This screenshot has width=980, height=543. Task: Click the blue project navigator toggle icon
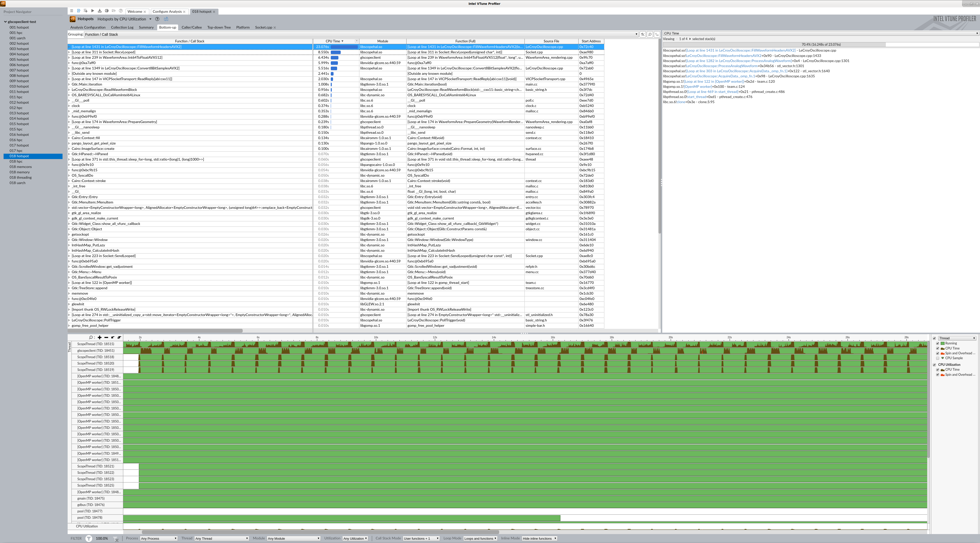click(x=78, y=11)
